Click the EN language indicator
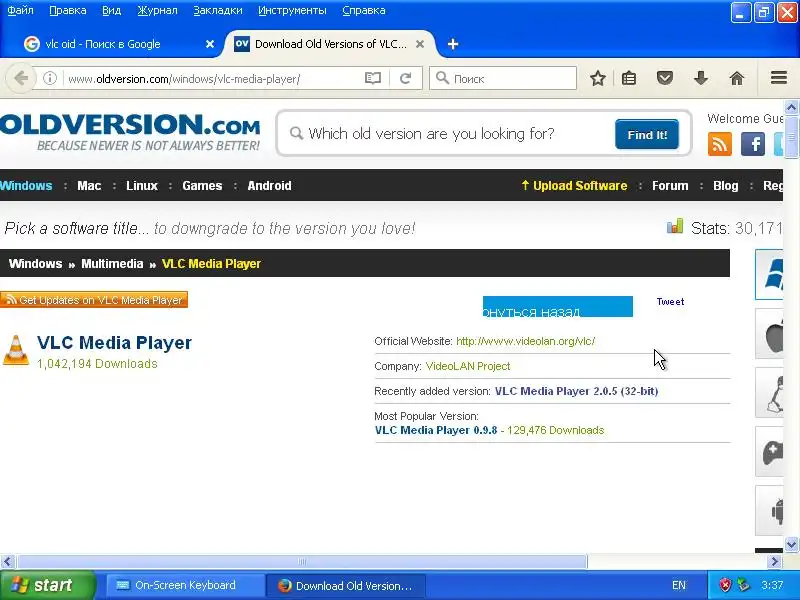800x600 pixels. tap(679, 585)
